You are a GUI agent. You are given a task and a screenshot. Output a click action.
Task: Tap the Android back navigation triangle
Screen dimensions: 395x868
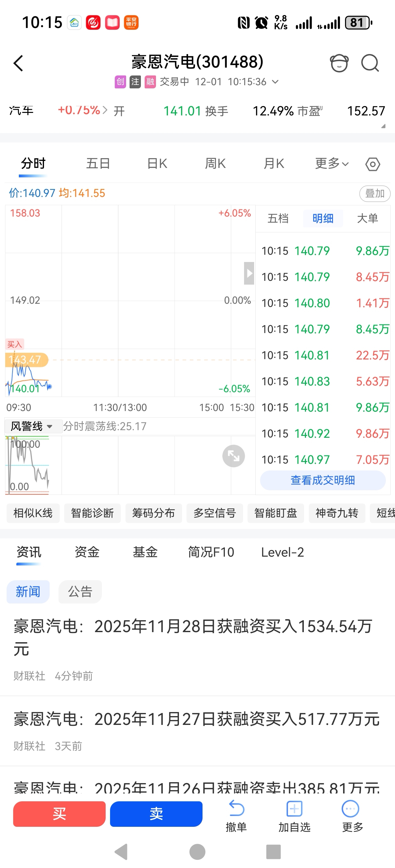[x=121, y=852]
